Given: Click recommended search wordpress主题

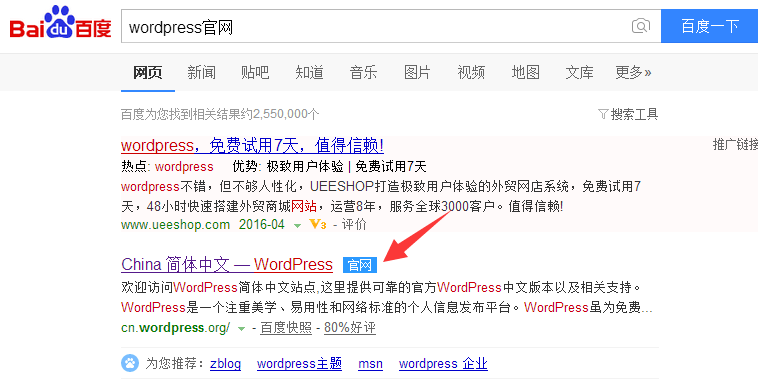Looking at the screenshot, I should pyautogui.click(x=299, y=363).
